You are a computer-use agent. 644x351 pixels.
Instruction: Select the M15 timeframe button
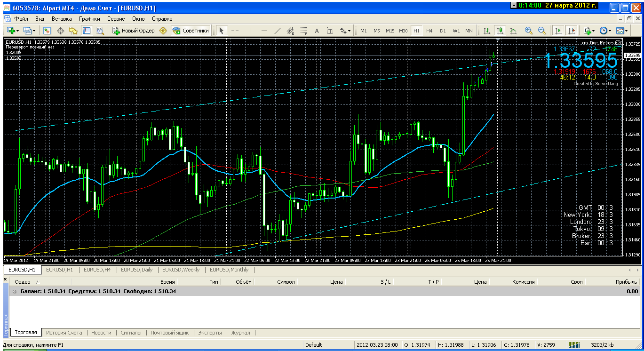coord(390,31)
